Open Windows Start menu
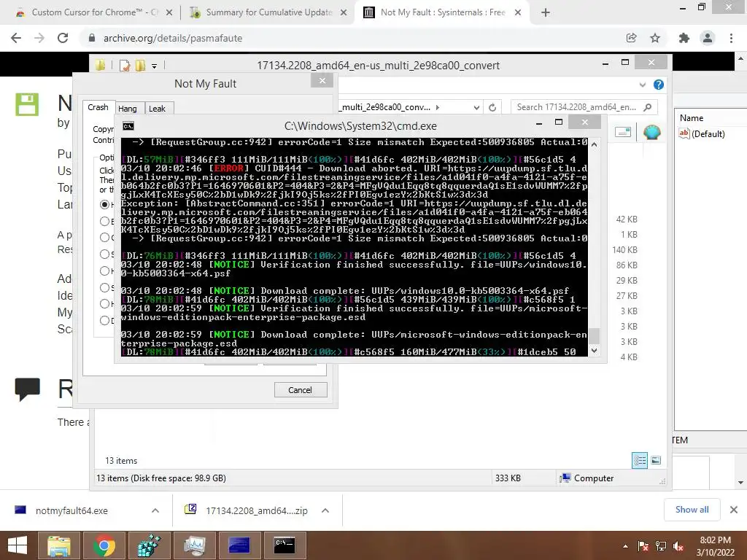The width and height of the screenshot is (747, 560). (x=18, y=545)
